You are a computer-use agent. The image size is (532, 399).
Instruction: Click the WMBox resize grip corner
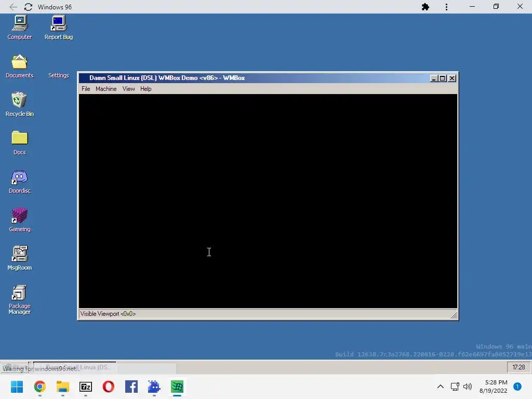pos(454,315)
